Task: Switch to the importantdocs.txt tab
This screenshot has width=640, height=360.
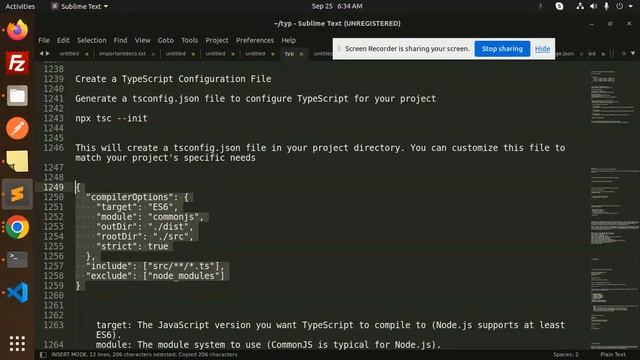Action: point(122,54)
